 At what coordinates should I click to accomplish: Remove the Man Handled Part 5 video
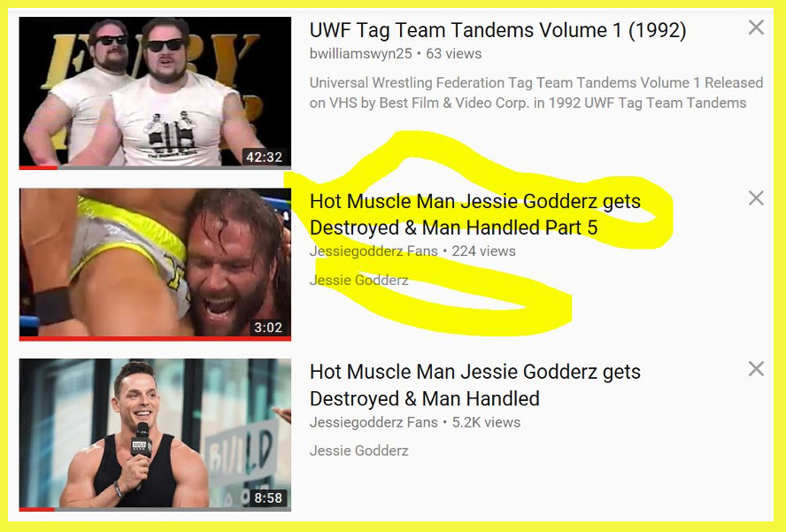(756, 198)
